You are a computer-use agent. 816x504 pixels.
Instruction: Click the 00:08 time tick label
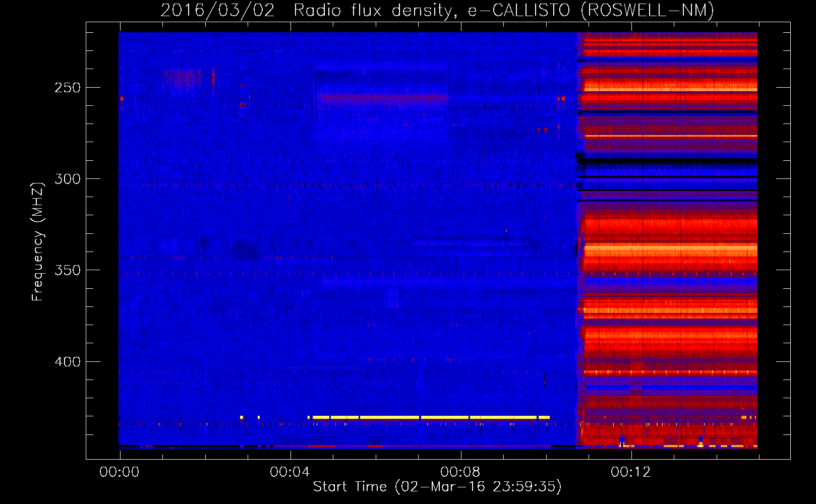(x=460, y=472)
